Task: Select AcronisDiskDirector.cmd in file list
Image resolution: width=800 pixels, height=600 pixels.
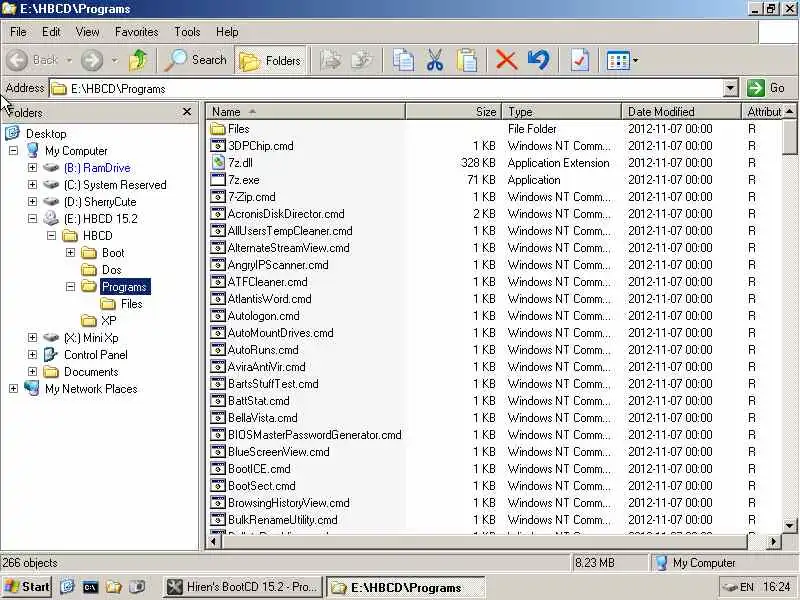Action: (286, 214)
